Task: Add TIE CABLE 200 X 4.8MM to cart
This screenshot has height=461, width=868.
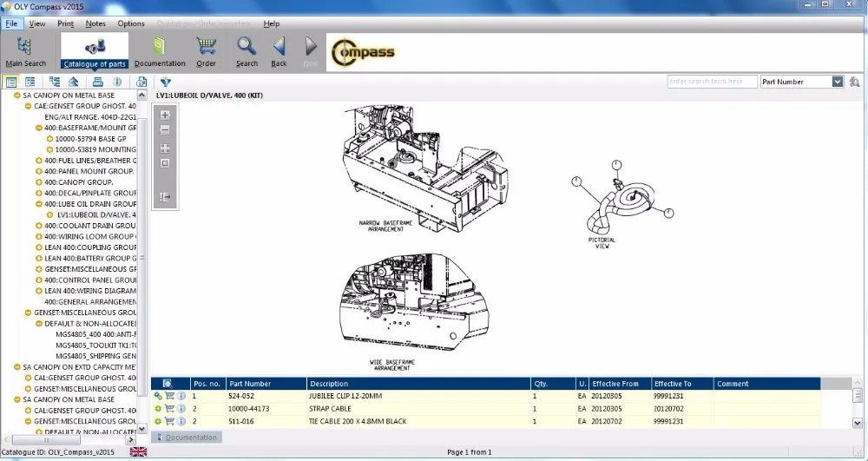Action: 169,421
